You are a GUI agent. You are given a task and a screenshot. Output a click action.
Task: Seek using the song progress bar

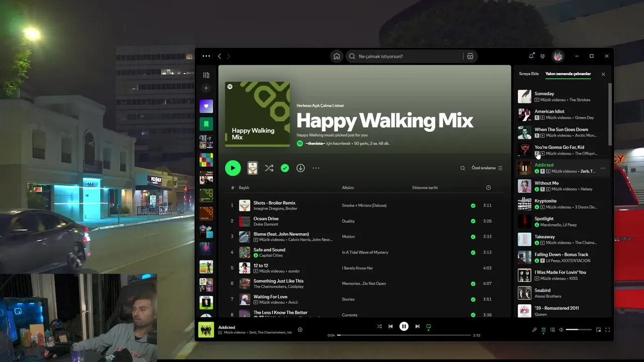[x=404, y=335]
